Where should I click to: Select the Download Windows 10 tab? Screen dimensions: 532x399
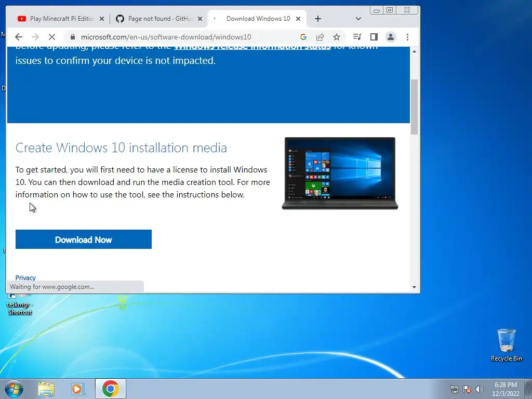click(258, 19)
